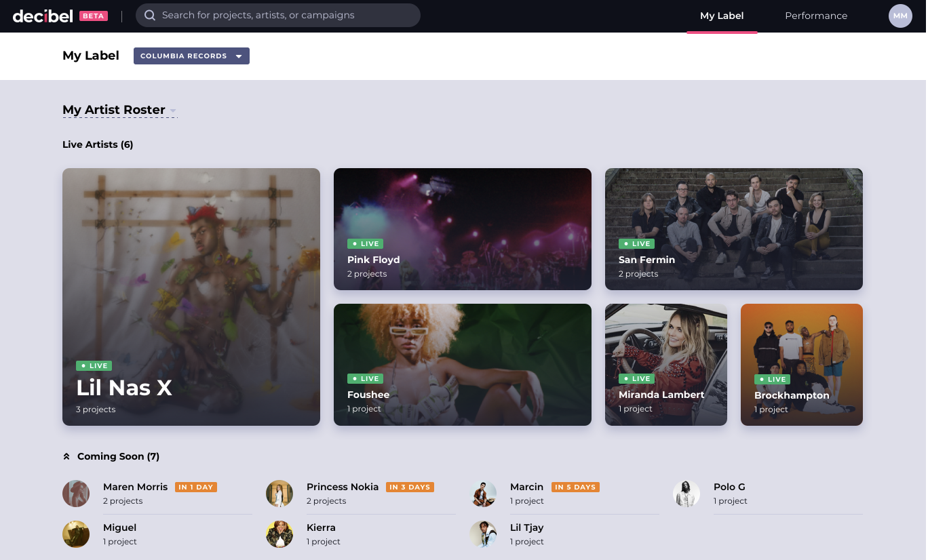
Task: Click Lil Tjay avatar
Action: 483,534
